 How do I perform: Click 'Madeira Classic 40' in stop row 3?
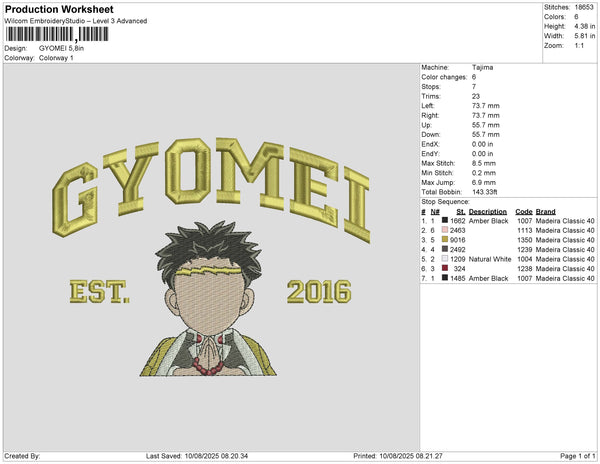[x=565, y=240]
